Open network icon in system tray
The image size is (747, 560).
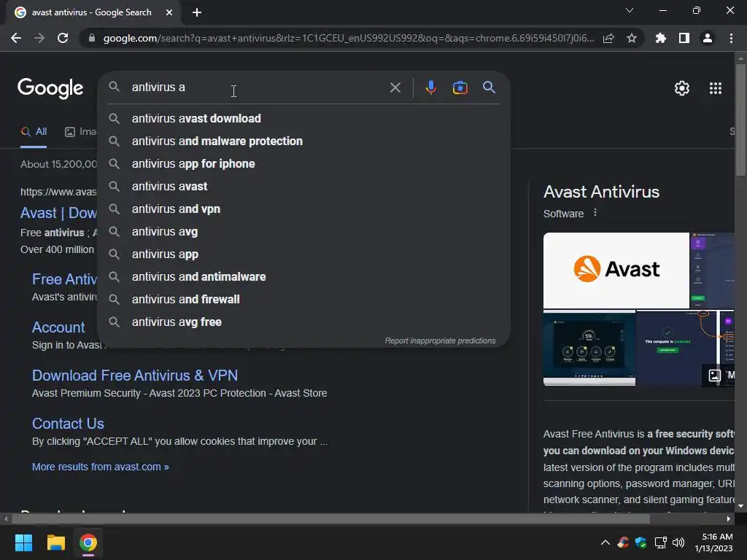coord(660,542)
